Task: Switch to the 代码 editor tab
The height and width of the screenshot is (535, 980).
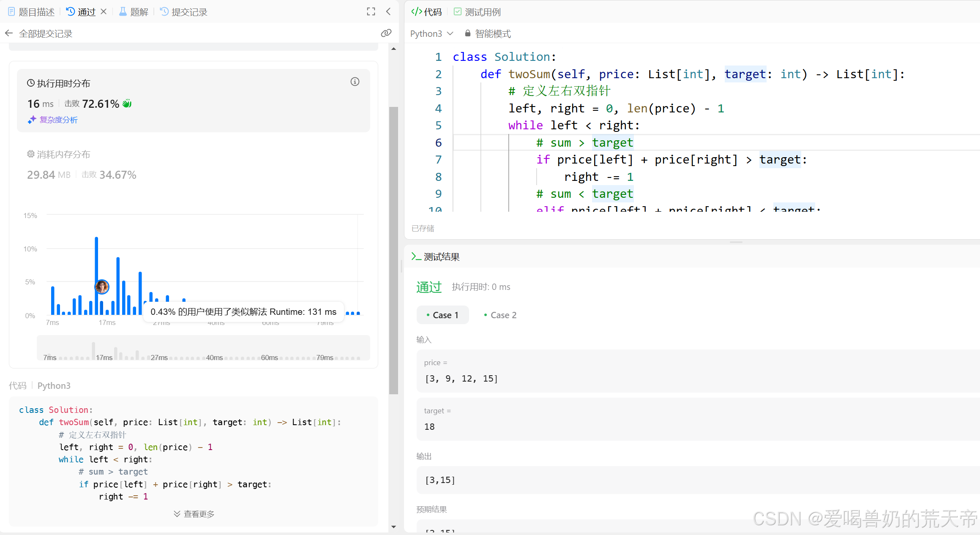Action: pyautogui.click(x=426, y=12)
